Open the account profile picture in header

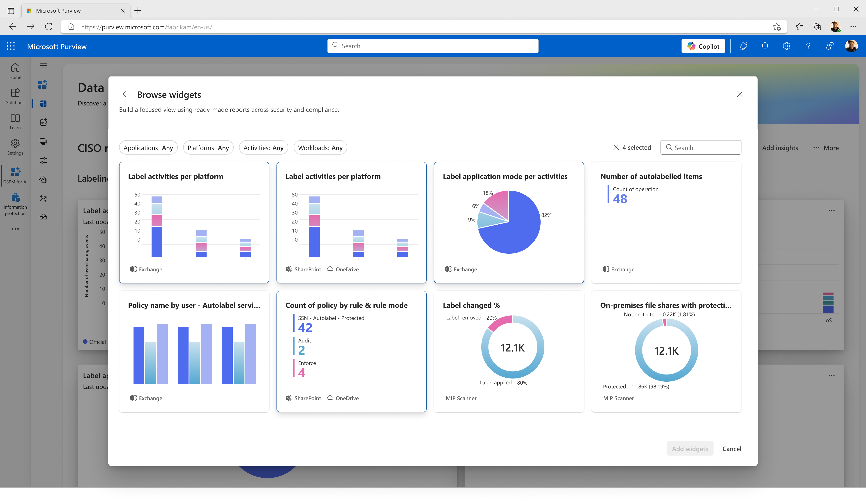851,46
